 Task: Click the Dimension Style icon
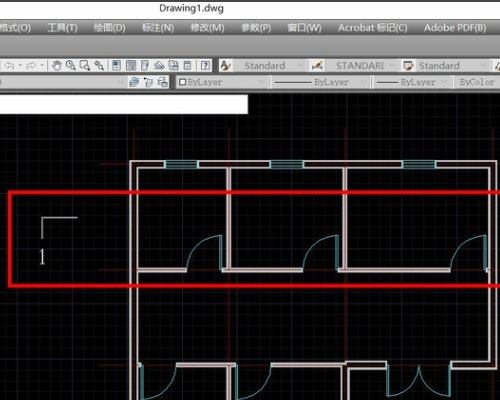[x=317, y=66]
